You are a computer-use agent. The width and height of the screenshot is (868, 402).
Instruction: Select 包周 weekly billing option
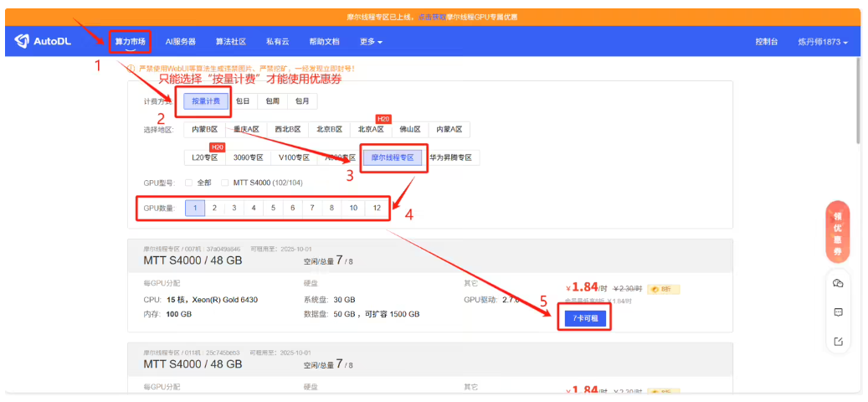(273, 101)
